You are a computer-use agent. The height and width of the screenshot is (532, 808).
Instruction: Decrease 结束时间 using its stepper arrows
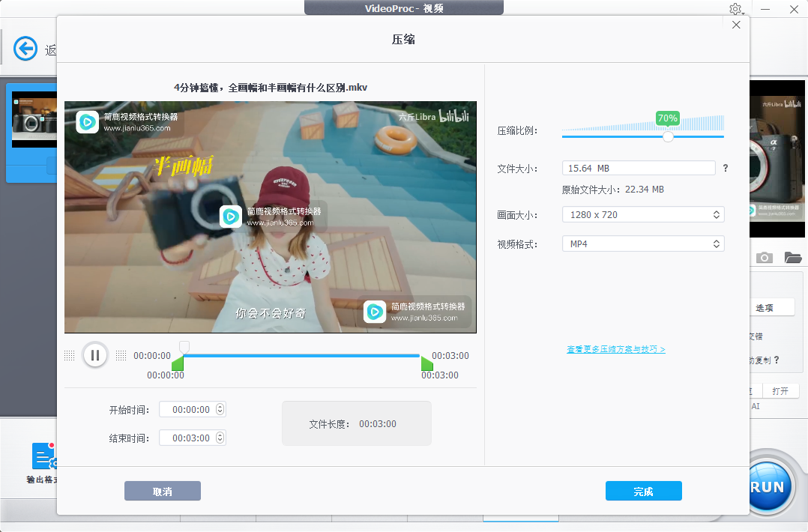tap(218, 441)
